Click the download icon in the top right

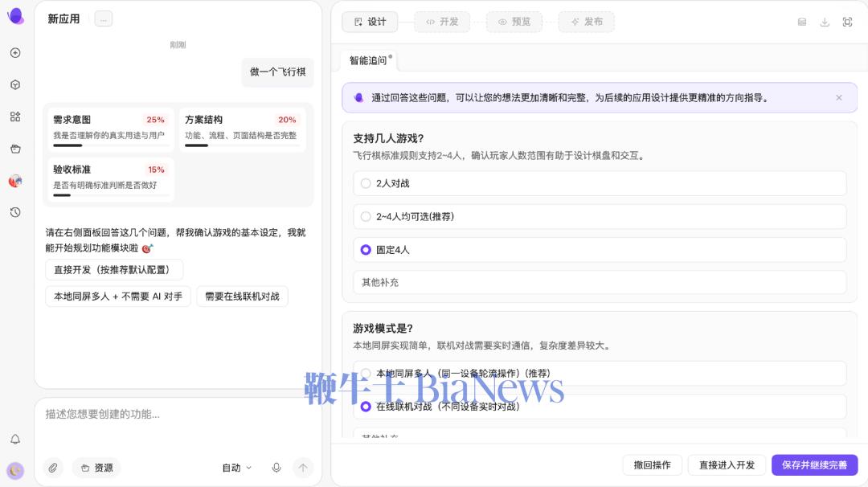click(825, 23)
